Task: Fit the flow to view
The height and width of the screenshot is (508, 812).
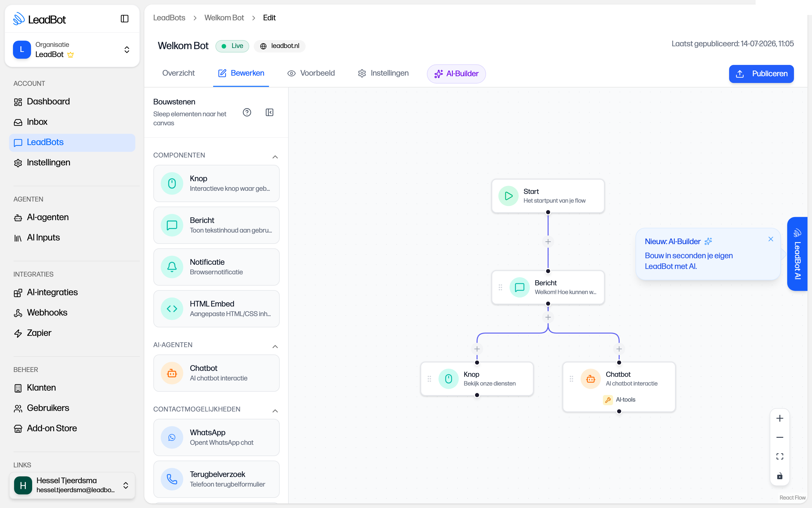Action: coord(780,457)
